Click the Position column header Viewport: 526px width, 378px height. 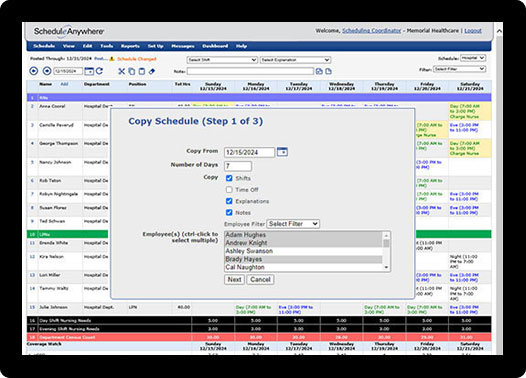tap(138, 84)
